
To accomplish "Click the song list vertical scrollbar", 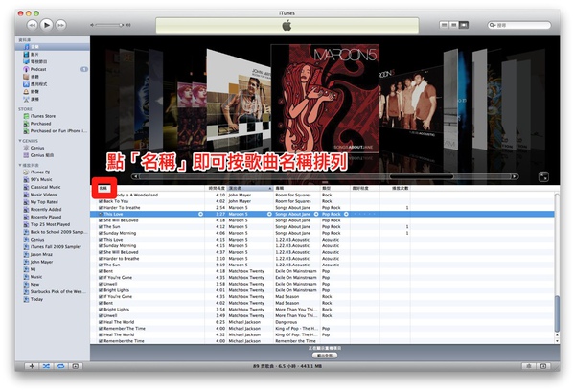I will 557,313.
